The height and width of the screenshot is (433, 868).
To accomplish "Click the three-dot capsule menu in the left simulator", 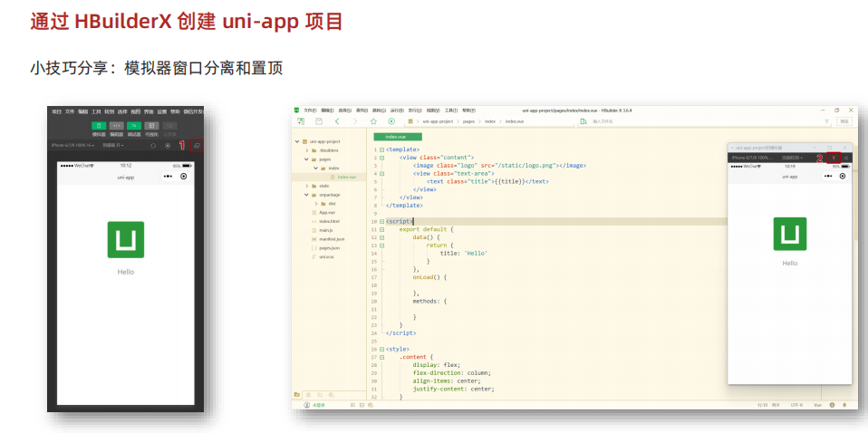I will (x=169, y=177).
